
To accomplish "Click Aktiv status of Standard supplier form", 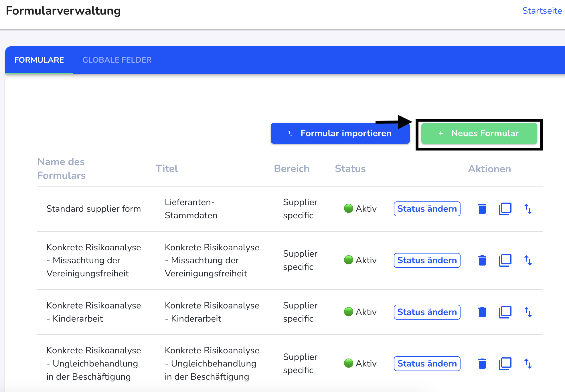I will tap(360, 209).
